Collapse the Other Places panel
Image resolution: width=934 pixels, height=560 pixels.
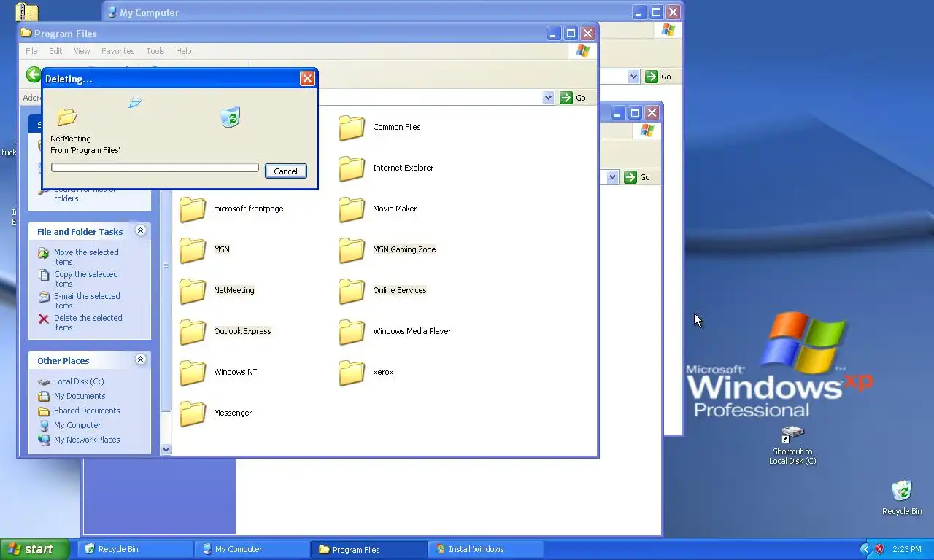141,359
